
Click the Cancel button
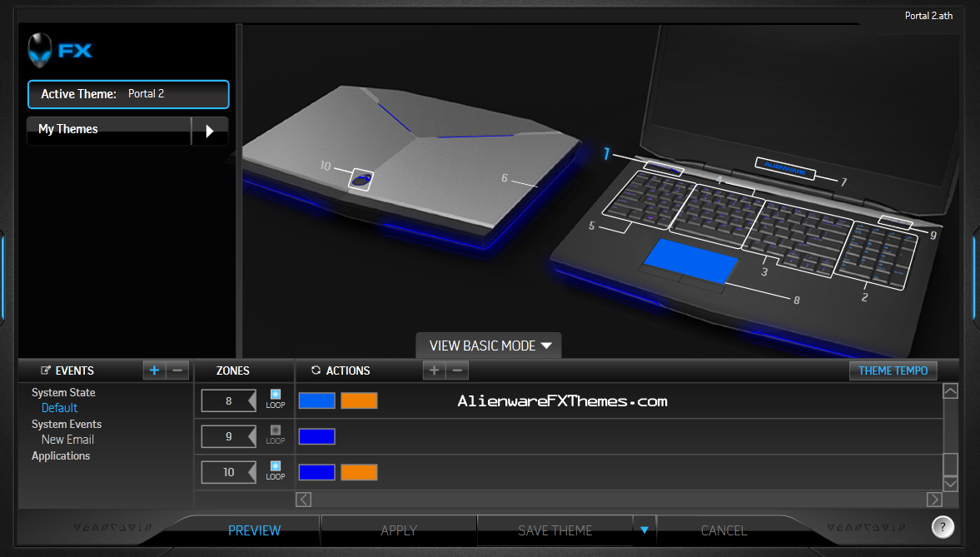724,530
